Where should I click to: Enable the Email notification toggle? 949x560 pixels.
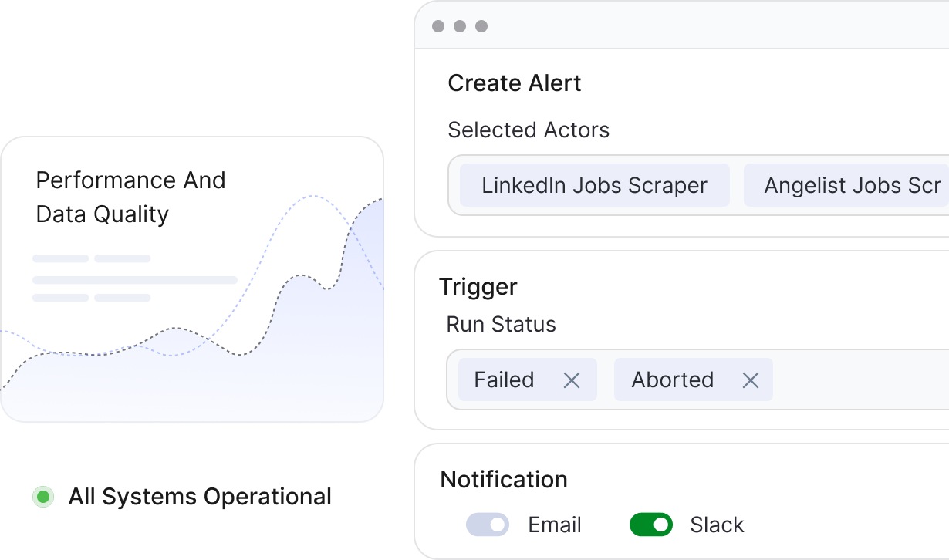488,525
